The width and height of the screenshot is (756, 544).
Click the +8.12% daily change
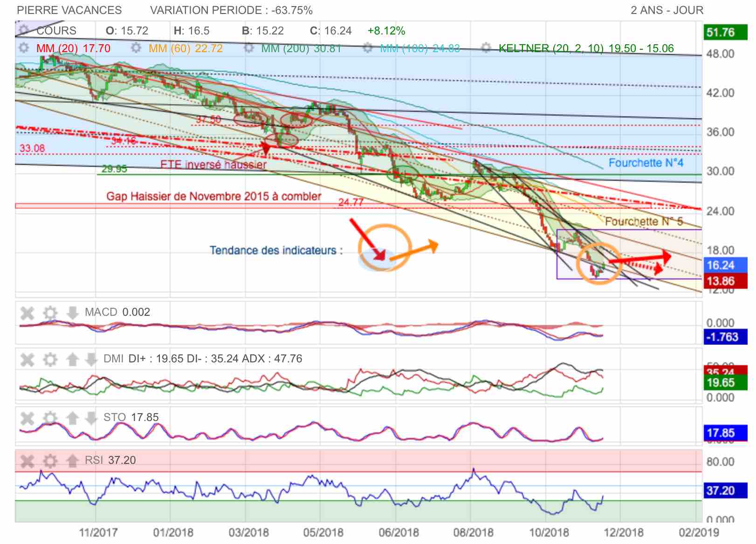click(x=386, y=31)
